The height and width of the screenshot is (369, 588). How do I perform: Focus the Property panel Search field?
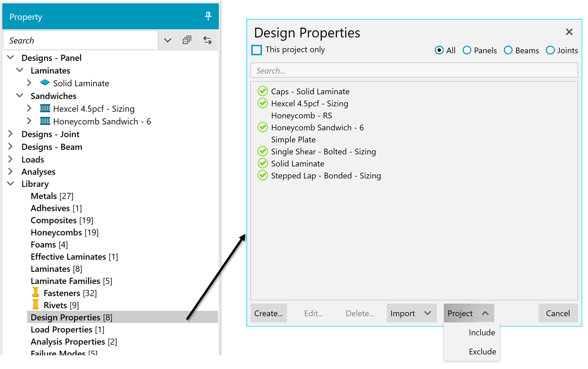click(x=81, y=40)
